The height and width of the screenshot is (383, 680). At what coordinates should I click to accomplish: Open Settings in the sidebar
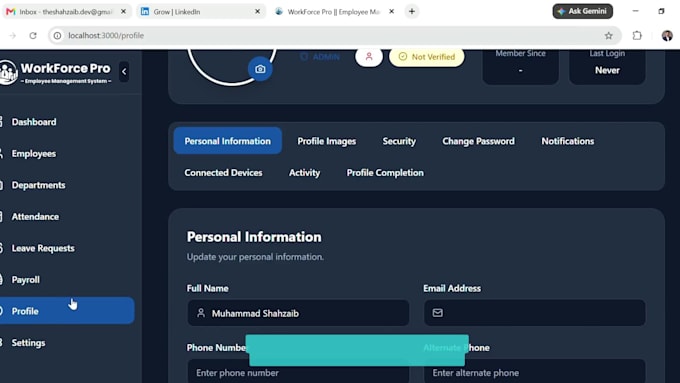pyautogui.click(x=28, y=343)
